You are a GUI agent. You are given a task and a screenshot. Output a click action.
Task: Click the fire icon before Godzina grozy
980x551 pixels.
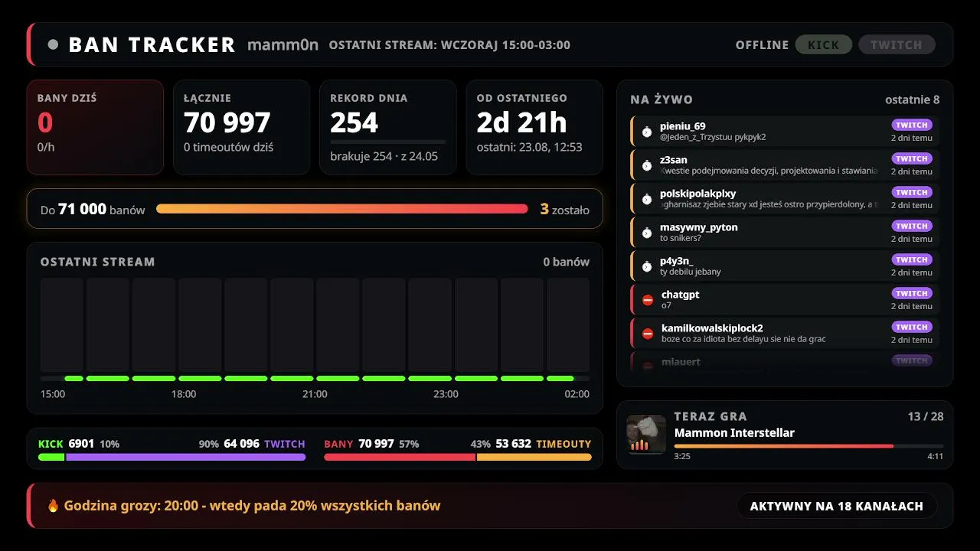coord(53,505)
